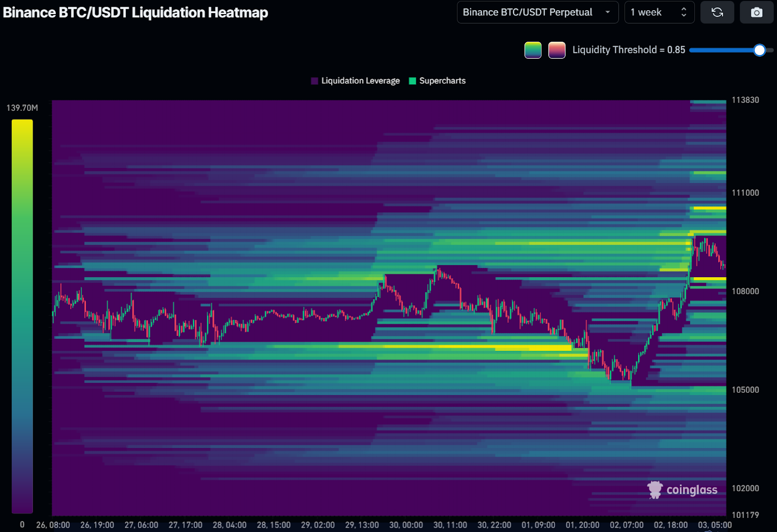777x532 pixels.
Task: Click the 30, 00:00 time axis label
Action: (x=406, y=525)
